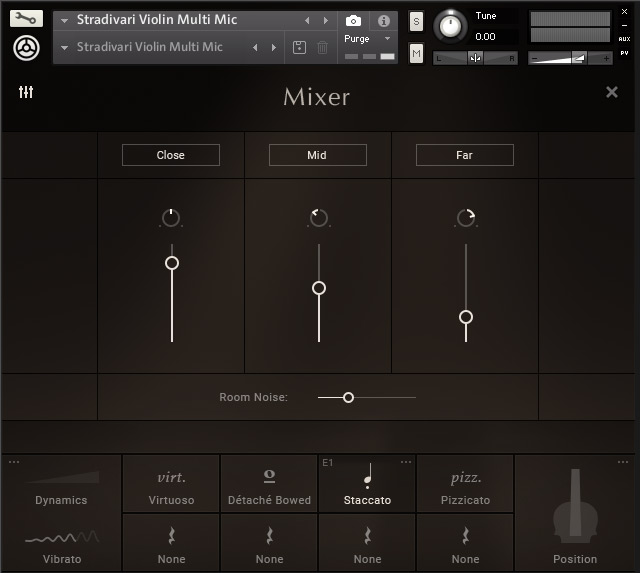Go to the next snapshot arrow
This screenshot has height=573, width=640.
click(274, 47)
